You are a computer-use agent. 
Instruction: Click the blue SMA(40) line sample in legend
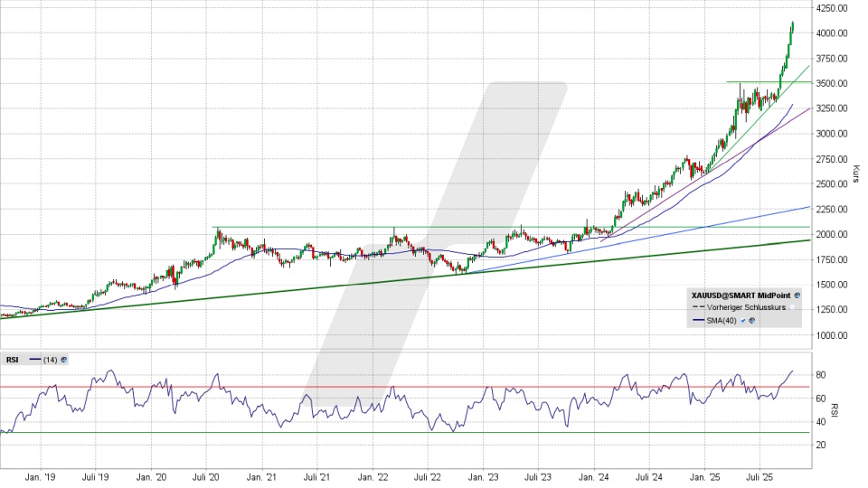click(x=698, y=321)
